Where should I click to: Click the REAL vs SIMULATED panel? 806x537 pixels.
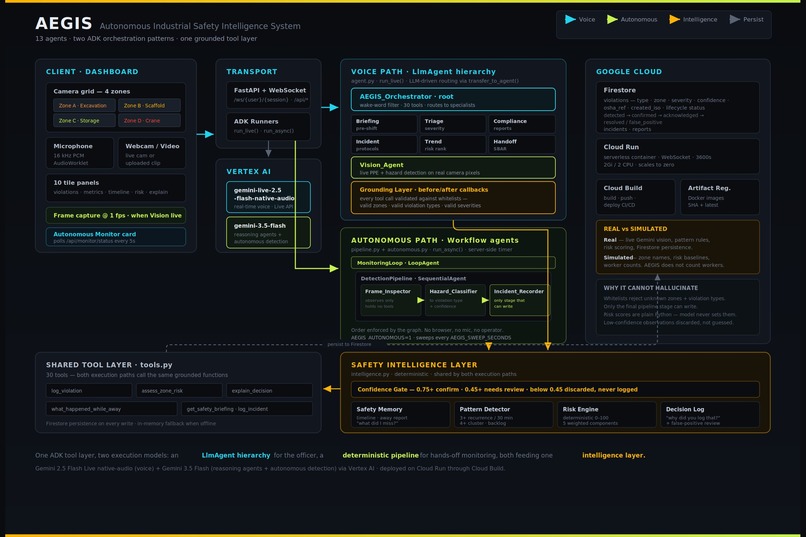tap(677, 247)
